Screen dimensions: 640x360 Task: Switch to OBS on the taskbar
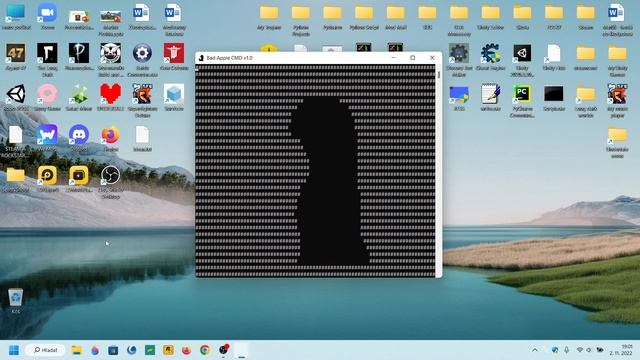(x=224, y=350)
